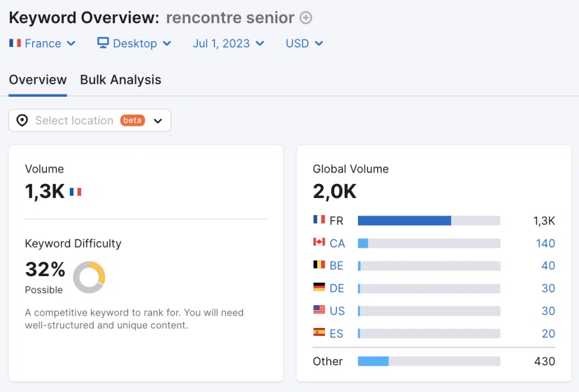This screenshot has width=579, height=392.
Task: Expand the Jul 1, 2023 date selector
Action: 228,43
